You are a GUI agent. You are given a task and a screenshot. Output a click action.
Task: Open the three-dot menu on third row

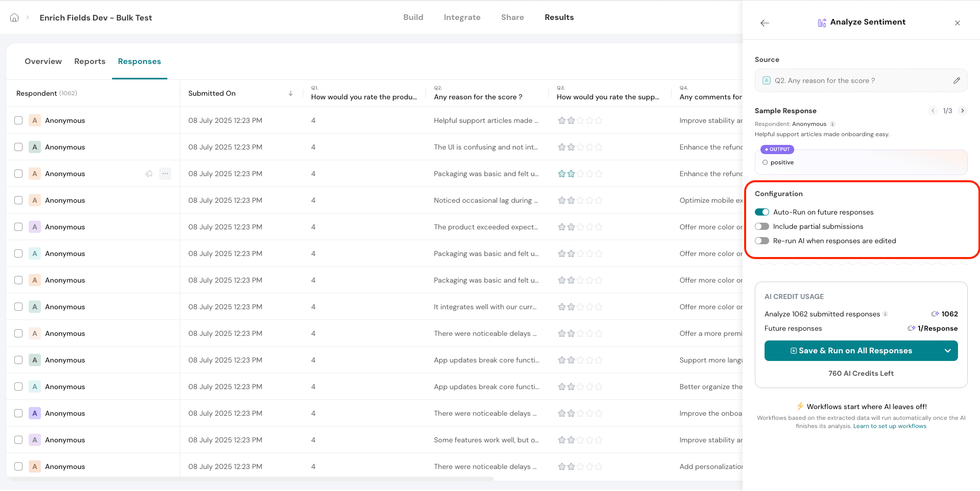click(165, 174)
